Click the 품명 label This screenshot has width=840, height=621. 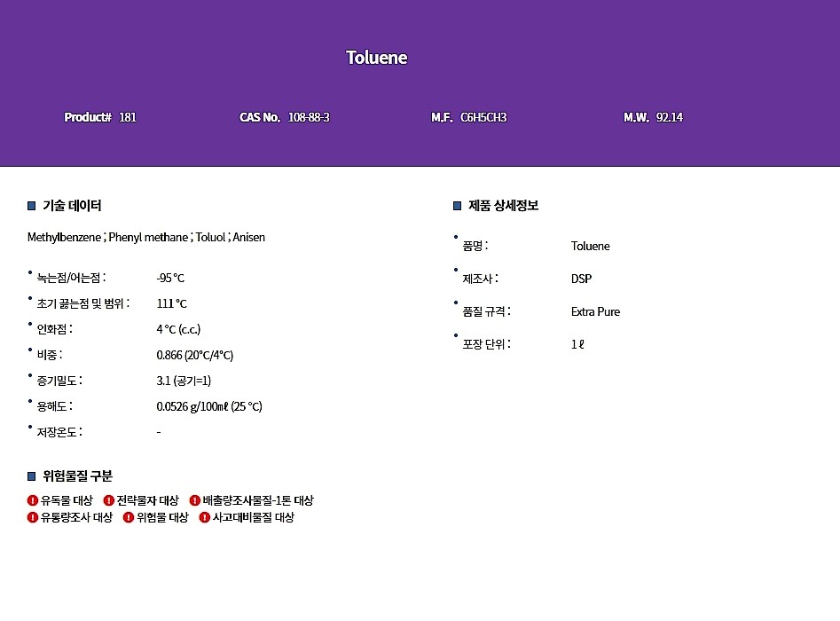475,247
